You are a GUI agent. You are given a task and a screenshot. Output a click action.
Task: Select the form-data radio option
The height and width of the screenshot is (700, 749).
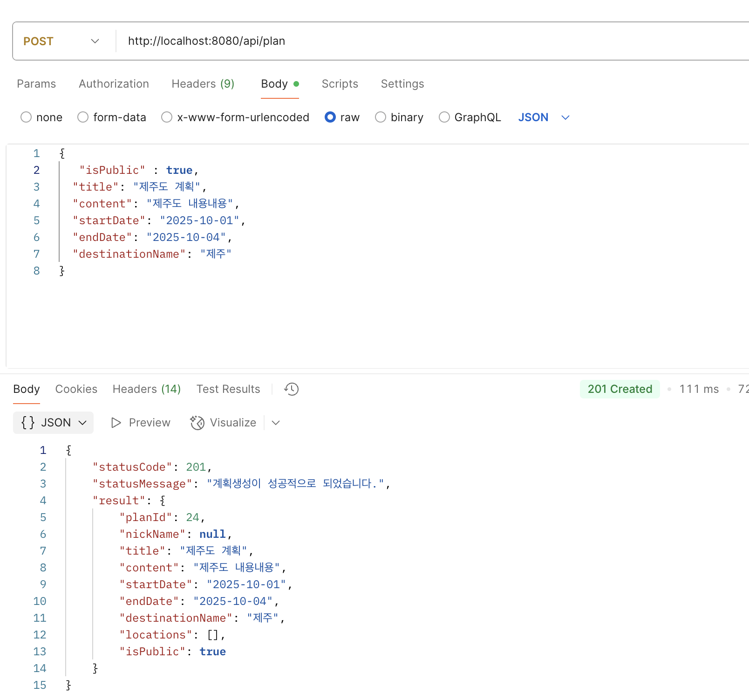point(83,117)
